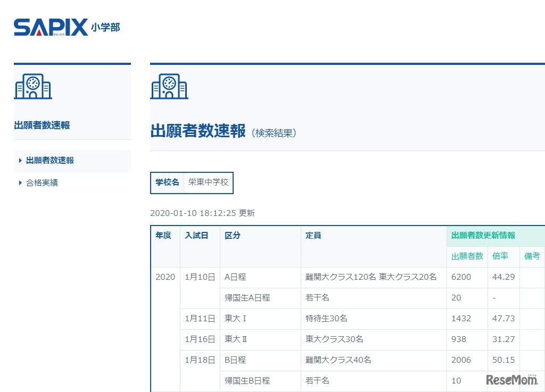Click the 備考 column header
Image resolution: width=545 pixels, height=392 pixels.
[x=532, y=256]
